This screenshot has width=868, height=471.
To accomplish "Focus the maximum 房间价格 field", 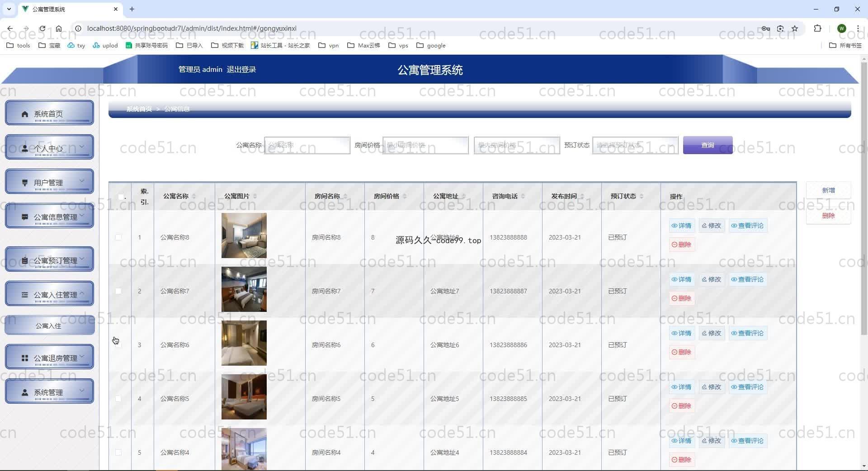I will [517, 145].
